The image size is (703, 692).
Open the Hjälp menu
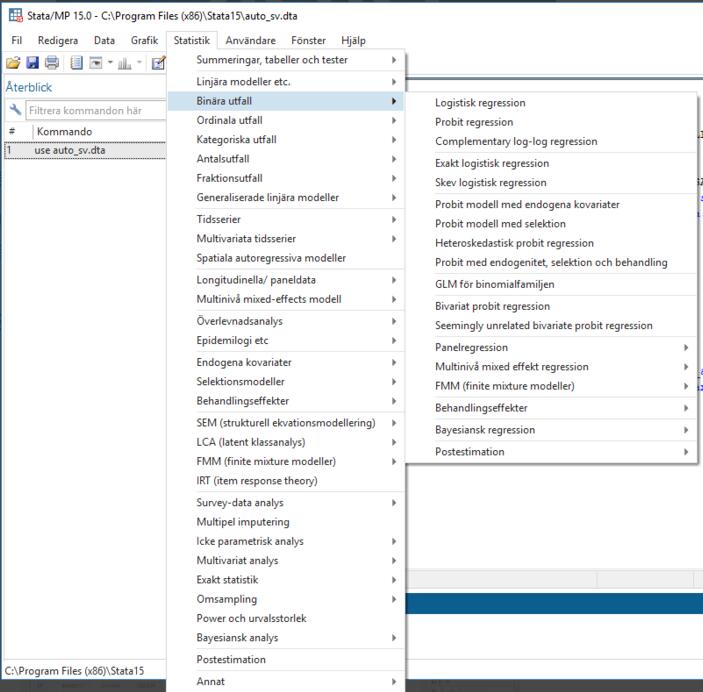(x=353, y=40)
